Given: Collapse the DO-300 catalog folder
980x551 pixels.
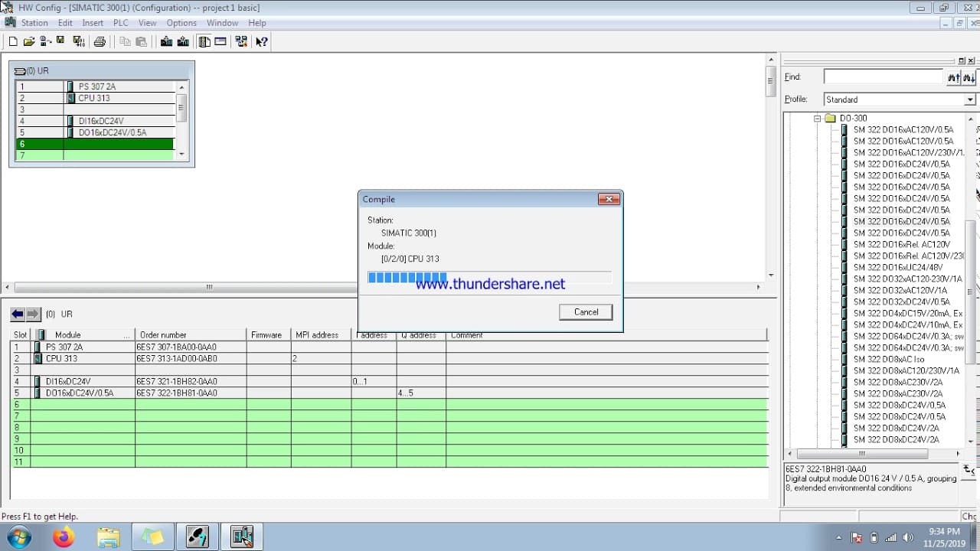Looking at the screenshot, I should coord(818,119).
